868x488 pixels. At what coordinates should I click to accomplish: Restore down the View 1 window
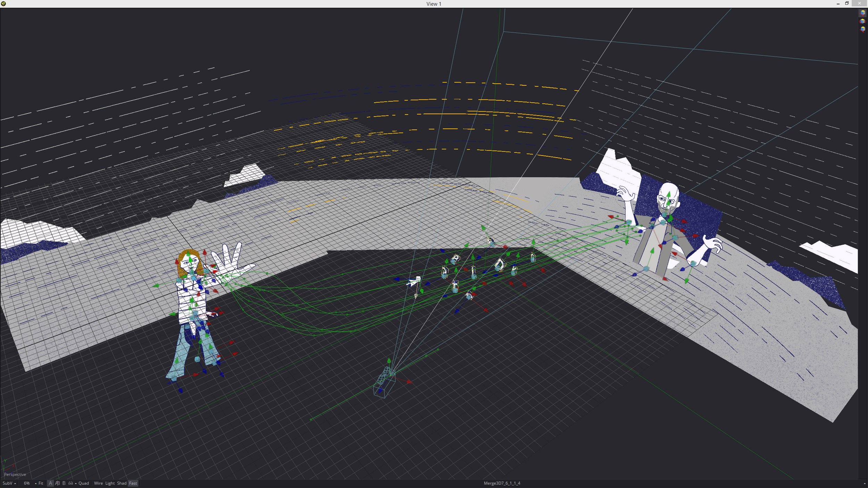(x=847, y=3)
